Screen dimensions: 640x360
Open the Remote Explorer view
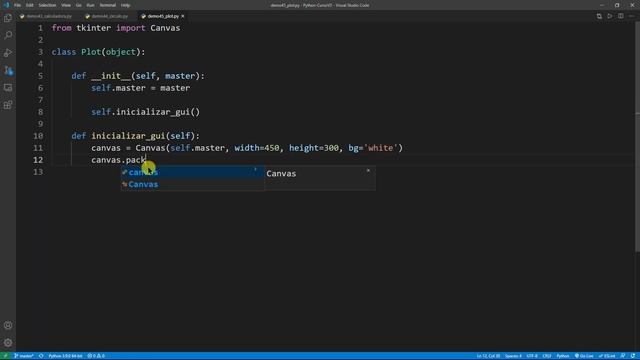tap(8, 88)
